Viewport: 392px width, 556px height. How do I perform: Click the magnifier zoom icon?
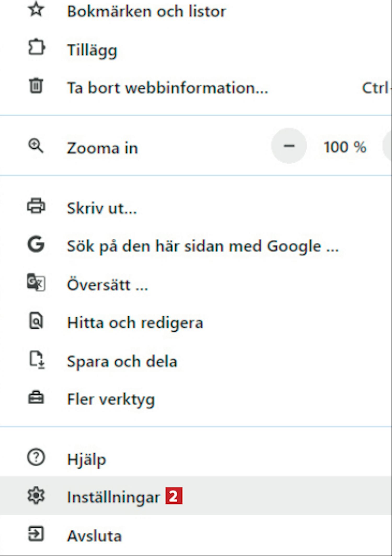[x=36, y=146]
